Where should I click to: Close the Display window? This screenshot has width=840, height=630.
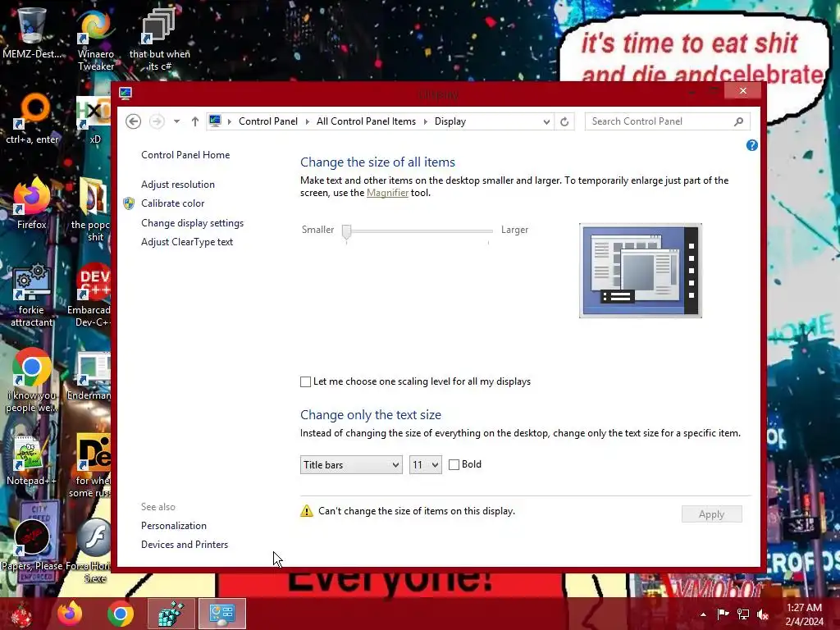click(742, 90)
